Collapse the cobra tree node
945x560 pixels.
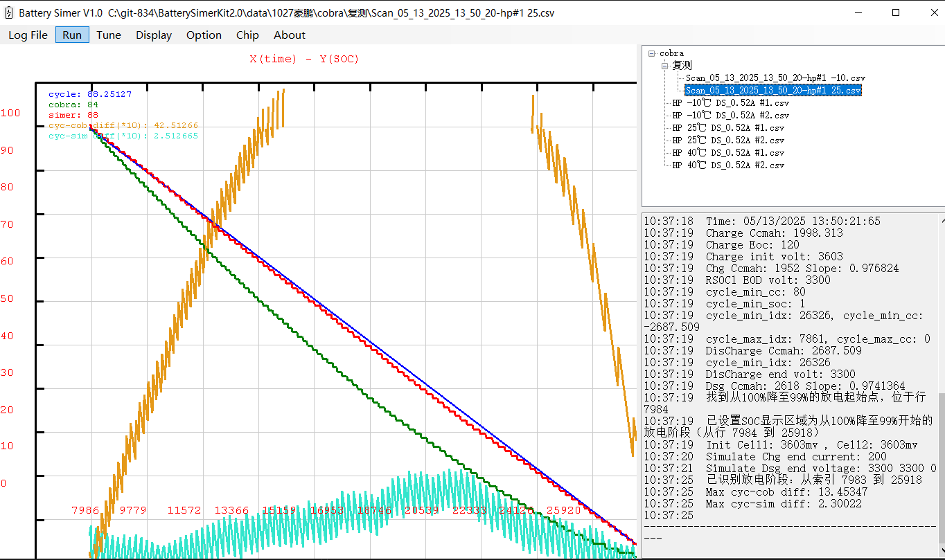click(652, 53)
